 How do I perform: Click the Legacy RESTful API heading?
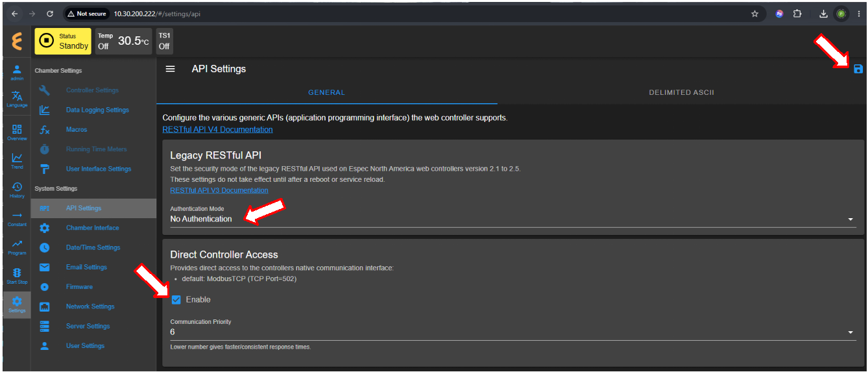click(x=216, y=155)
